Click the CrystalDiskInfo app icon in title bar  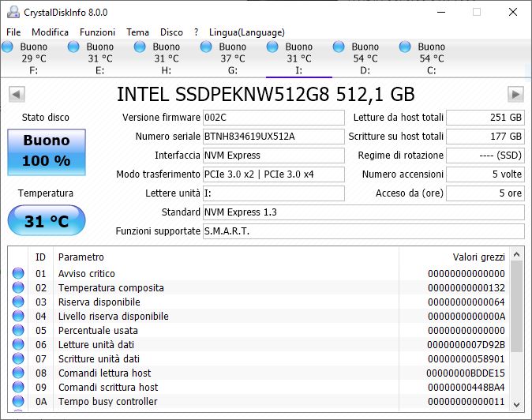[13, 12]
